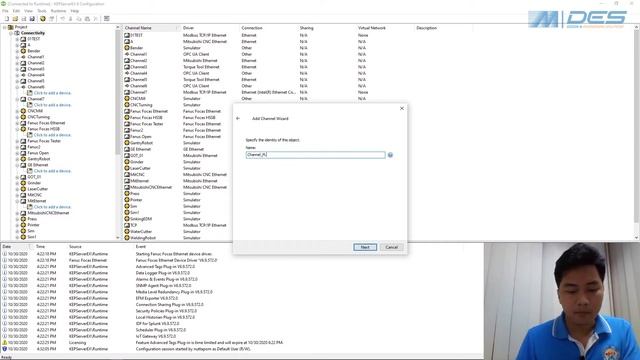Click the Paste toolbar icon

coord(87,19)
